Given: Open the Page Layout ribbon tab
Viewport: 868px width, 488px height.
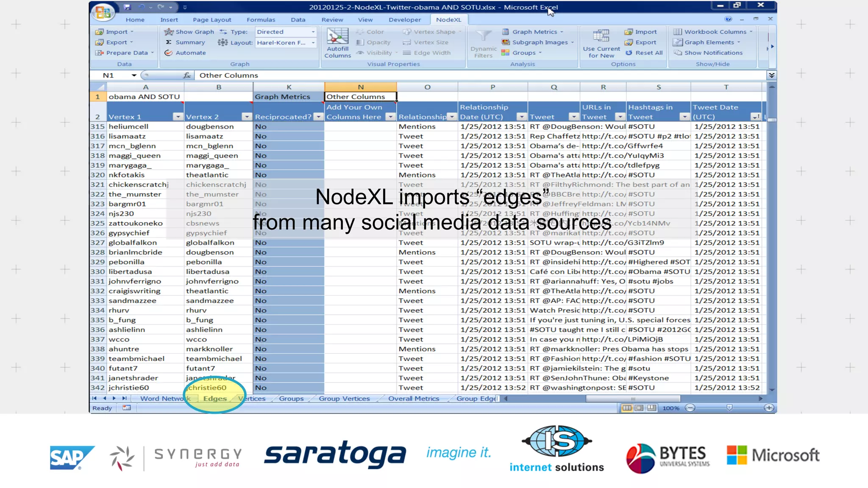Looking at the screenshot, I should 212,19.
